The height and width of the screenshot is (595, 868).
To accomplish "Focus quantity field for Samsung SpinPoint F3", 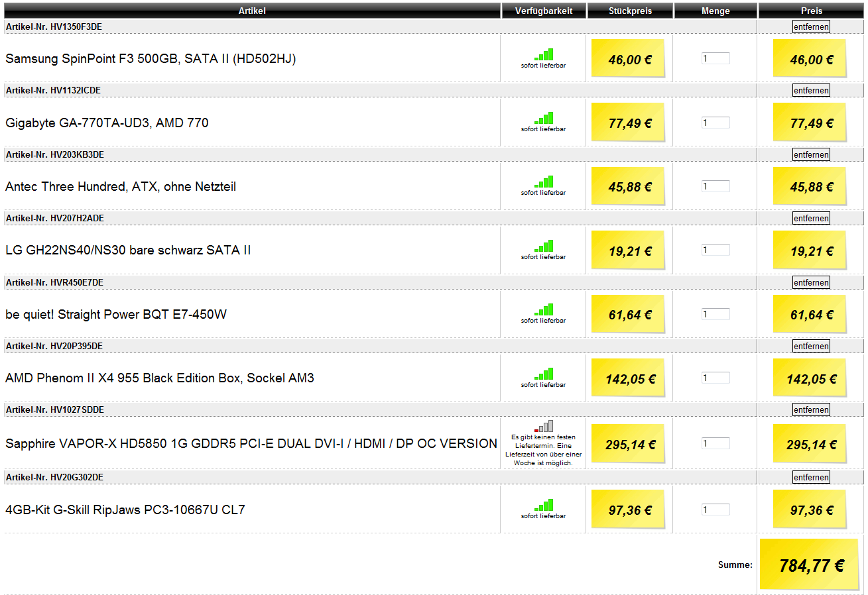I will tap(715, 58).
